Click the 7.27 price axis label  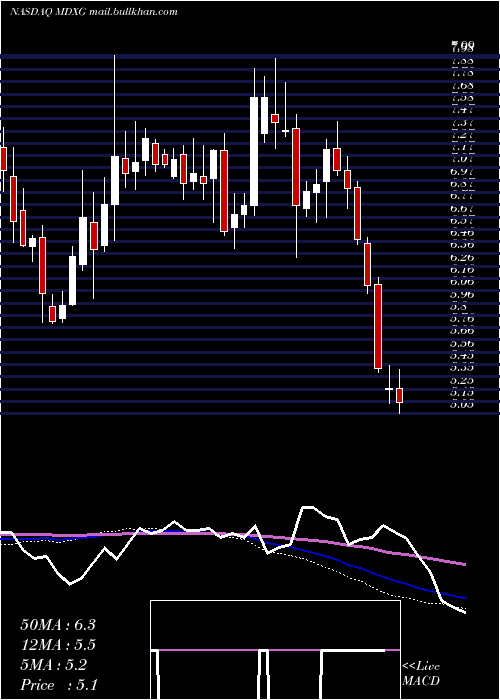tap(462, 135)
